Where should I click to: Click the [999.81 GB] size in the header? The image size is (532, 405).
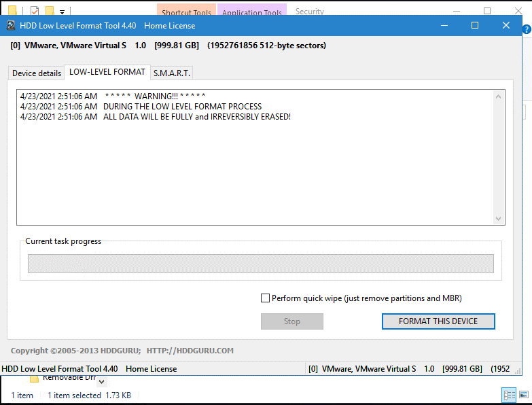pyautogui.click(x=177, y=46)
